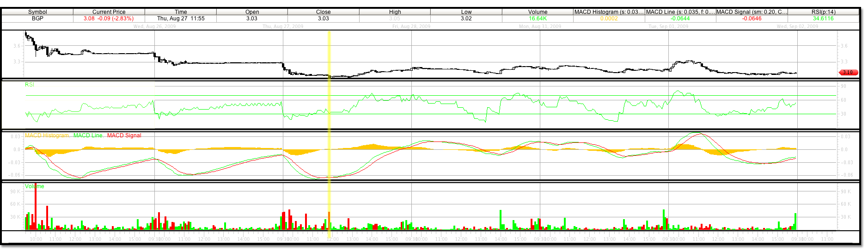Click the 16.64K volume value
Viewport: 868px width, 252px height.
click(538, 18)
